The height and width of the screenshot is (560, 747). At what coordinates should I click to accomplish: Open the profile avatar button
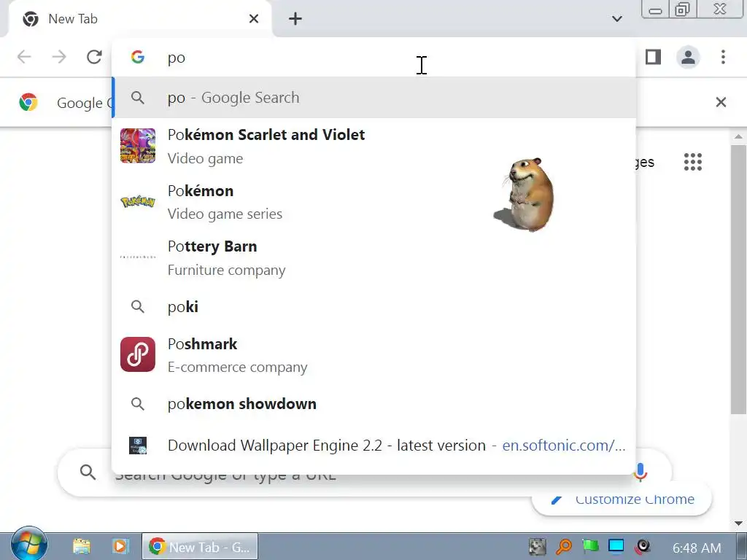point(688,57)
